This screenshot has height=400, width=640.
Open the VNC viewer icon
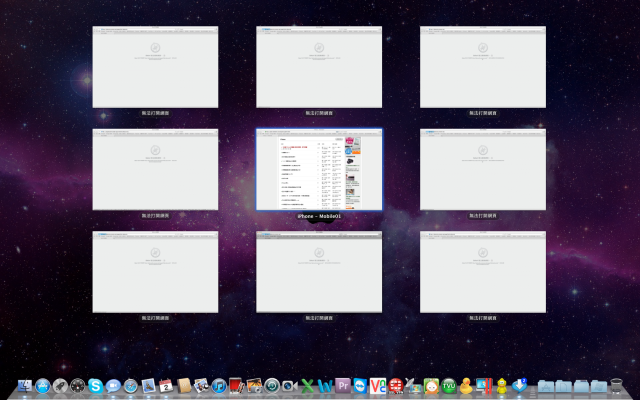coord(378,385)
